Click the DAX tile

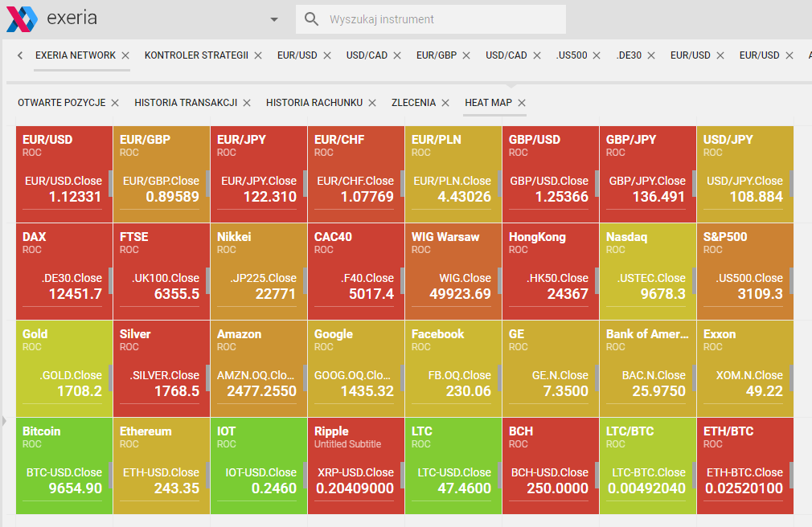64,272
